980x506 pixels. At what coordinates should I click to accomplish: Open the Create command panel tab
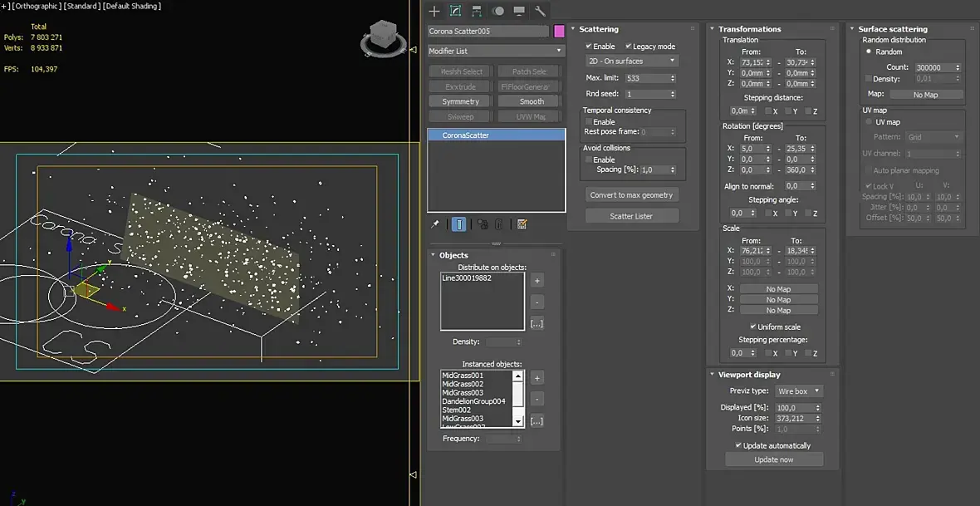(434, 11)
